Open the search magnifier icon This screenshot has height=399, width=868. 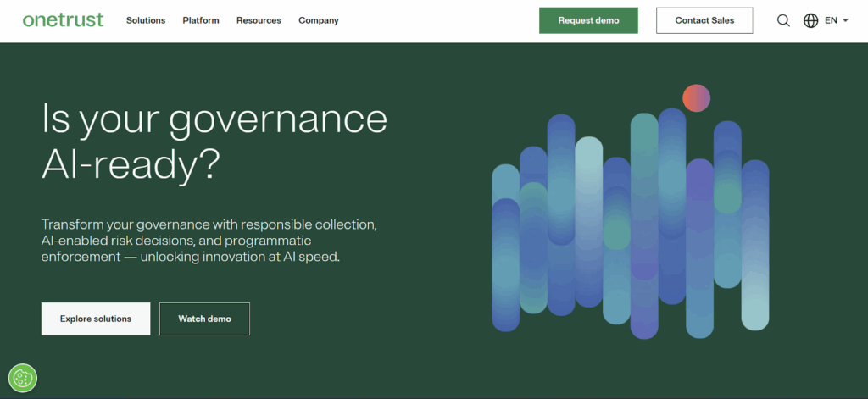783,20
